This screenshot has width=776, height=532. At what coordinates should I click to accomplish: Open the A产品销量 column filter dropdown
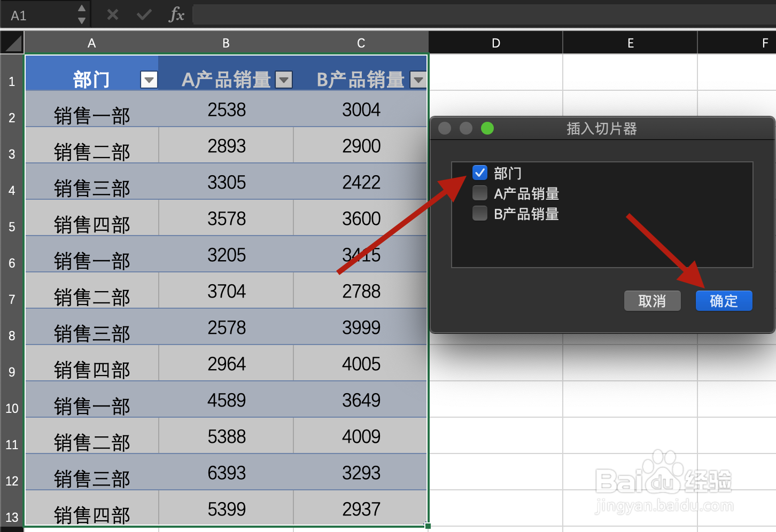284,80
